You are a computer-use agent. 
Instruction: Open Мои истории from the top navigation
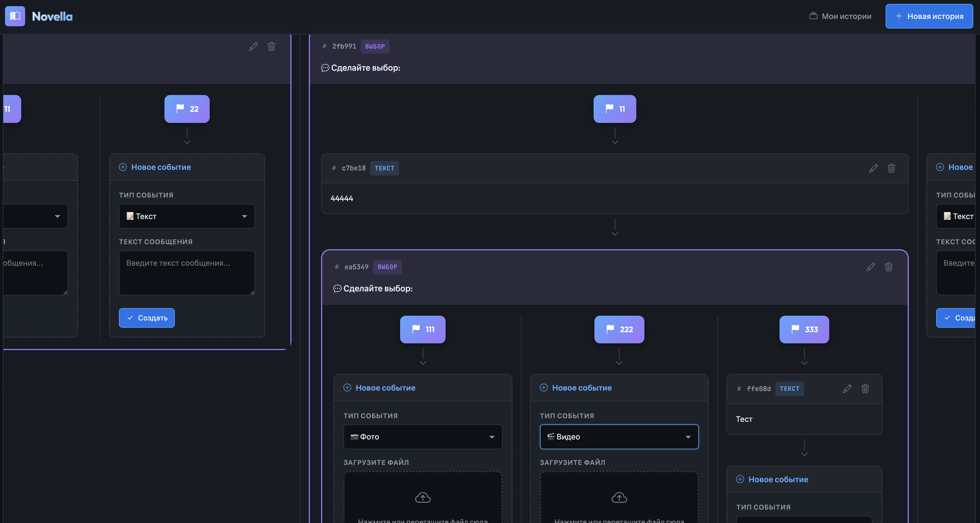coord(840,16)
